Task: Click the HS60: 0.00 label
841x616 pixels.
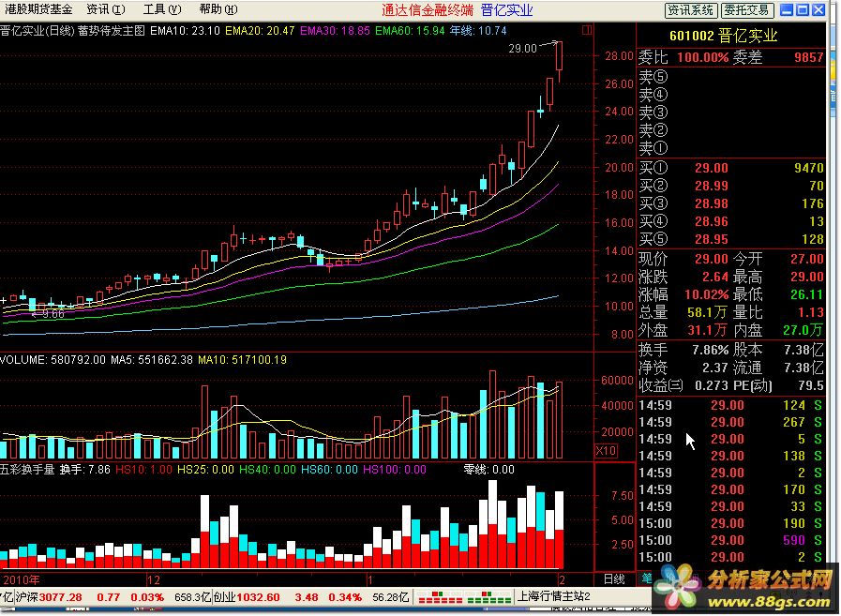Action: [329, 470]
